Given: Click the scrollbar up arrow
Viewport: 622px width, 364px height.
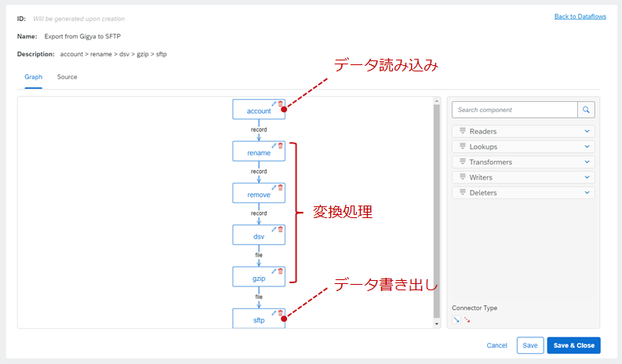Looking at the screenshot, I should coord(436,101).
